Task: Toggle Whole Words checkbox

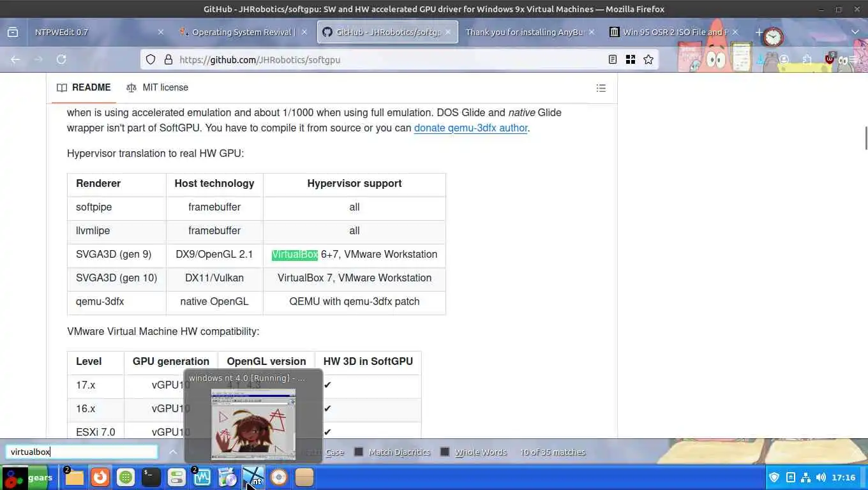Action: pos(445,452)
